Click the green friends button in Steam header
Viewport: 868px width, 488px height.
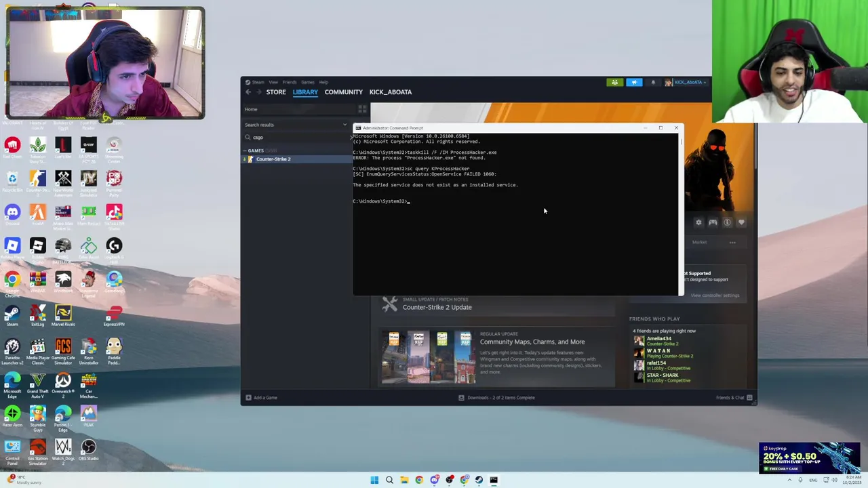(614, 83)
